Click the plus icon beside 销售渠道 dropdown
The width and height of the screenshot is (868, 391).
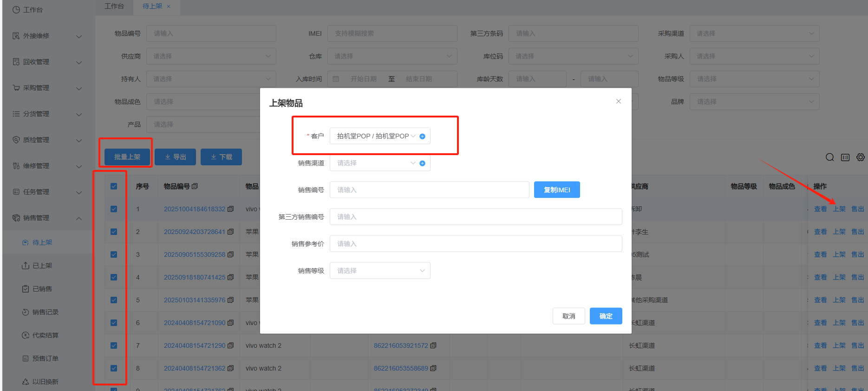[x=422, y=163]
